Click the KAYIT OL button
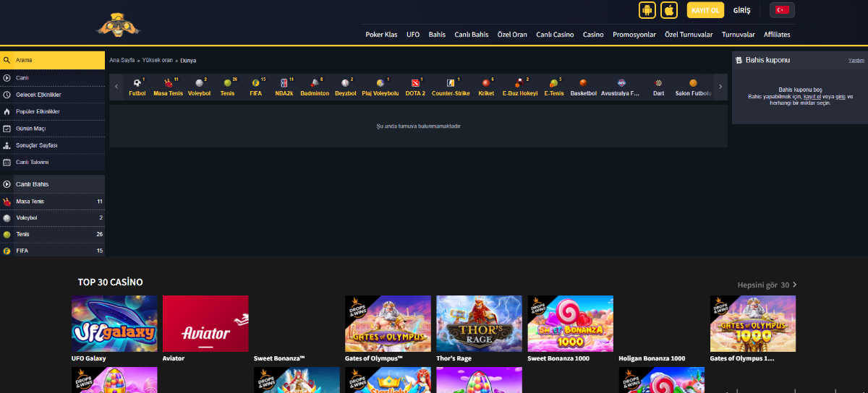The width and height of the screenshot is (868, 393). [x=705, y=10]
